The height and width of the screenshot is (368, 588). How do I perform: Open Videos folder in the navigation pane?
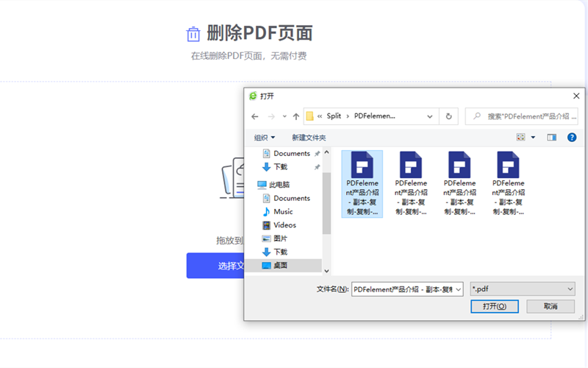[284, 225]
